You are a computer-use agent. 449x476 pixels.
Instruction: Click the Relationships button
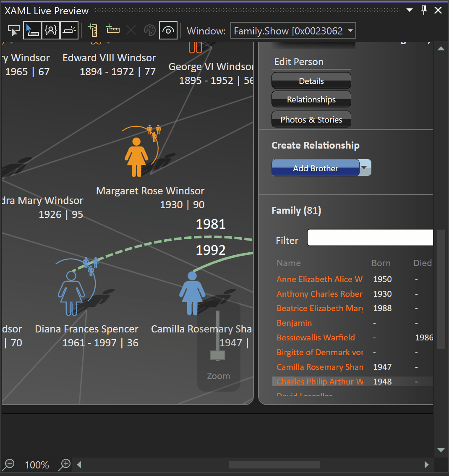pyautogui.click(x=311, y=99)
